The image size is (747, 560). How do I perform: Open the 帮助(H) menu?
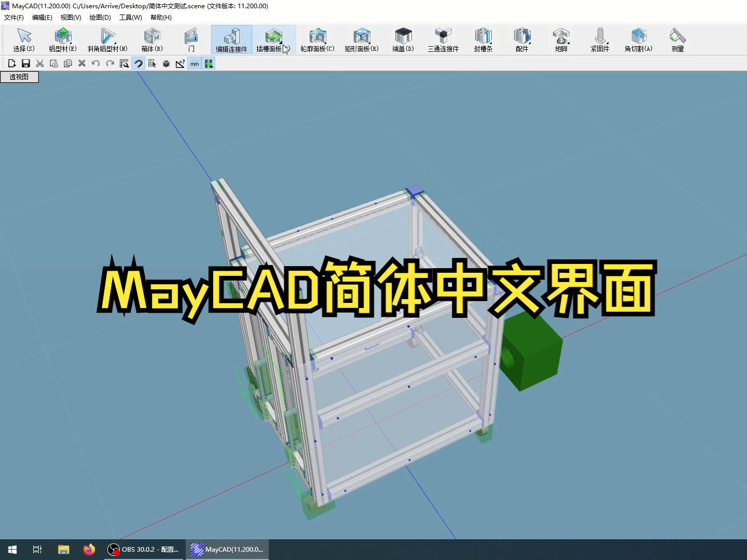point(161,17)
